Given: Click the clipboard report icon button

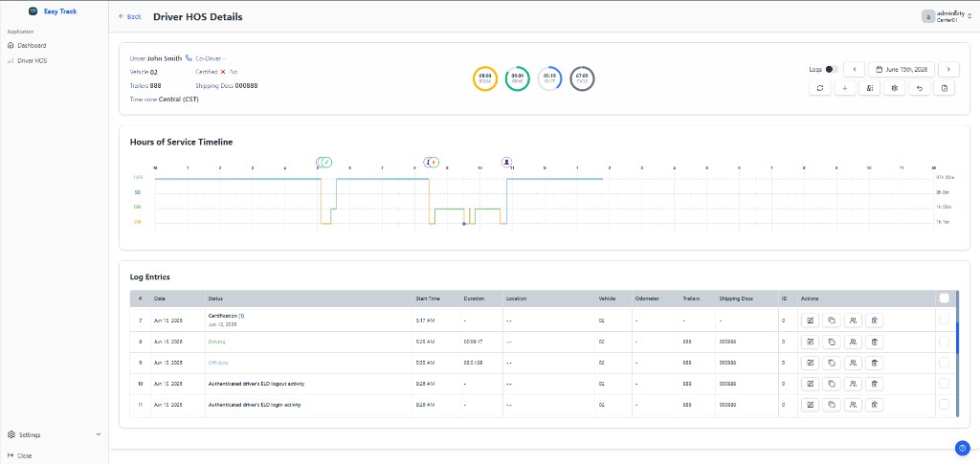Looking at the screenshot, I should 944,88.
